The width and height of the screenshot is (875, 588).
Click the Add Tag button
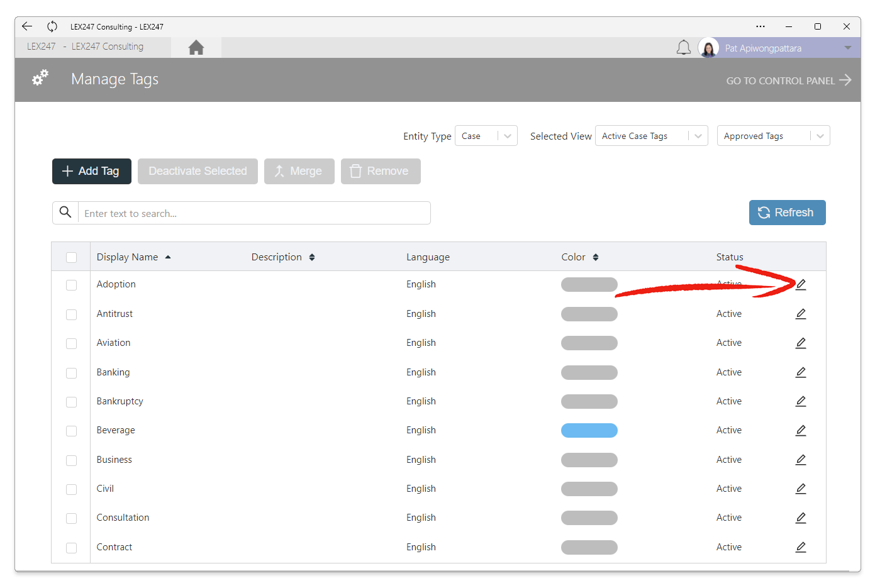(92, 171)
